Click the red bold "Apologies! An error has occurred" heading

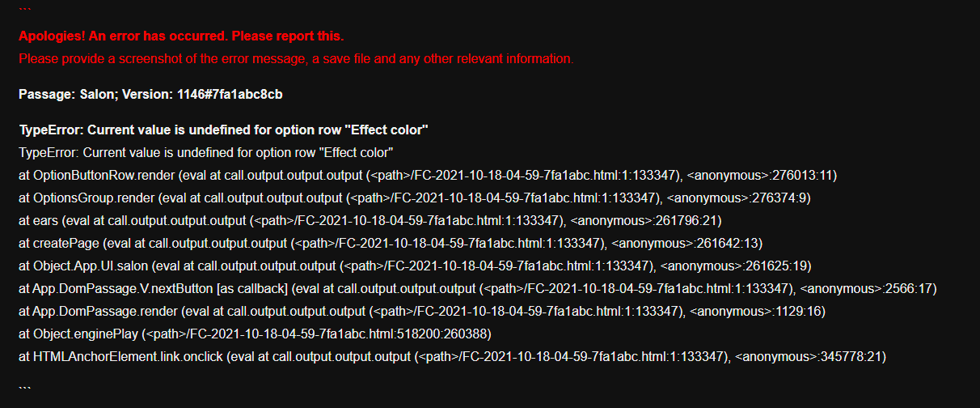(181, 36)
